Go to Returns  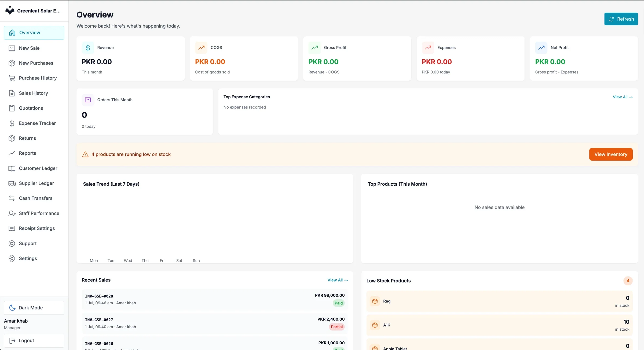click(34, 138)
